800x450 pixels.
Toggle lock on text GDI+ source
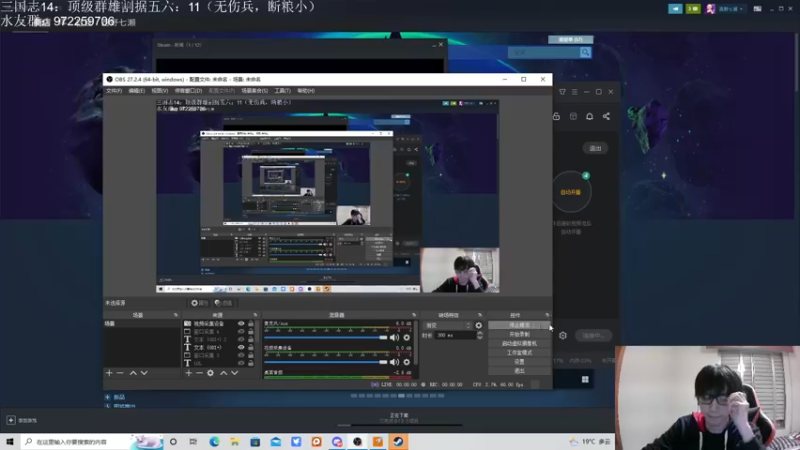pos(251,347)
